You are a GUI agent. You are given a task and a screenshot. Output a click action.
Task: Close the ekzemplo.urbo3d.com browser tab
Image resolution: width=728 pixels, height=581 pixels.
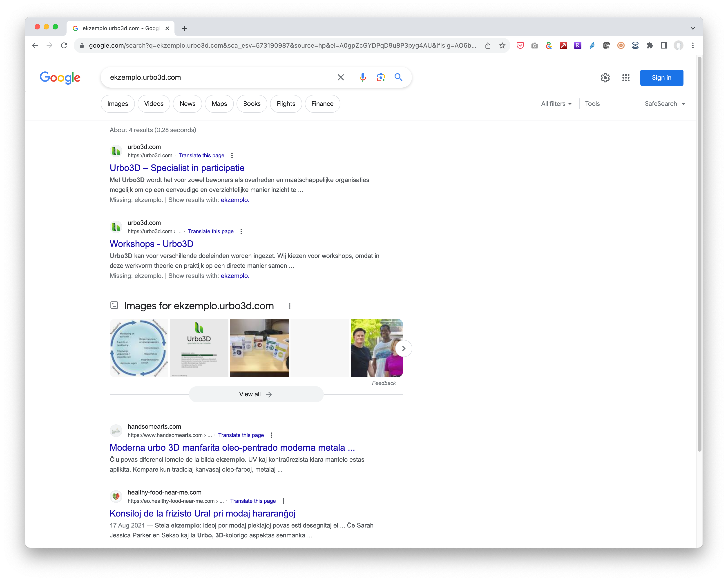click(167, 28)
